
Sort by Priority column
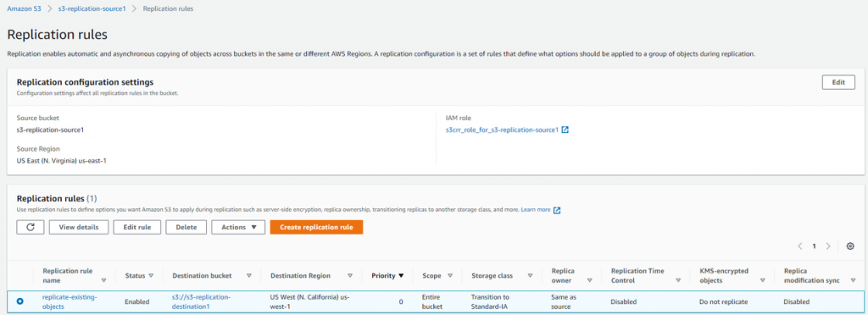[401, 275]
